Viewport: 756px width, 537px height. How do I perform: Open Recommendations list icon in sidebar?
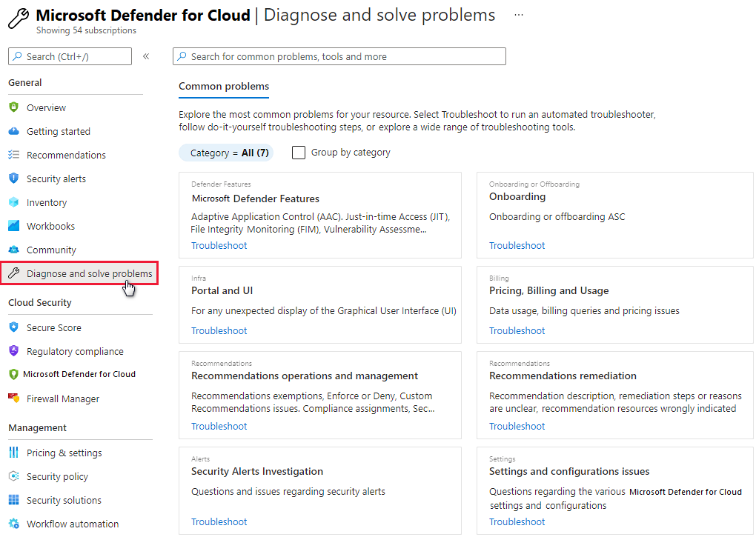point(13,155)
